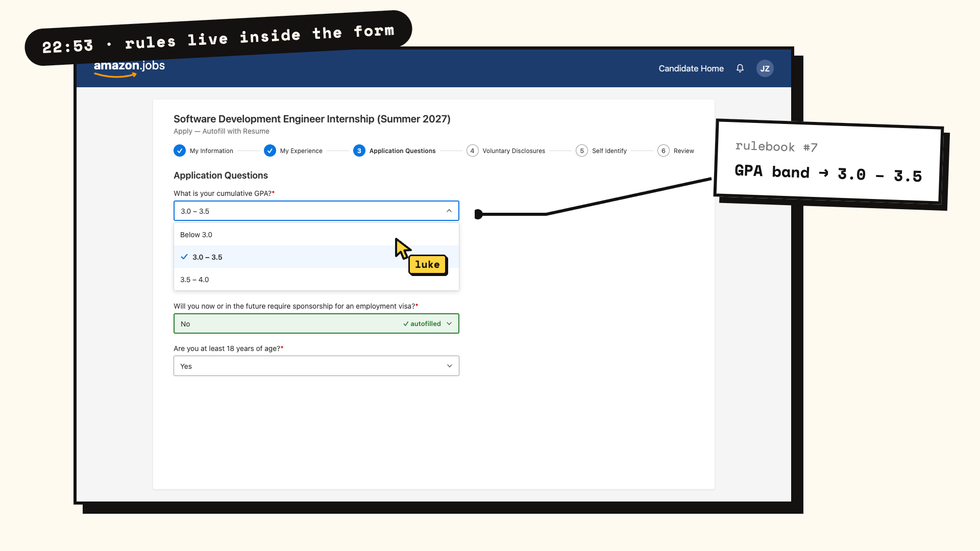This screenshot has height=551, width=980.
Task: Click the Apply — Autofill with Resume text
Action: coord(222,131)
